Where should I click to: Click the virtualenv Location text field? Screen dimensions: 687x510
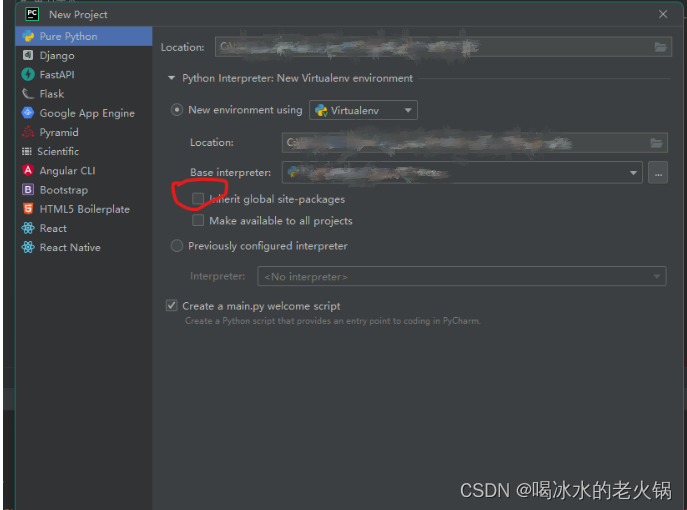click(x=475, y=143)
